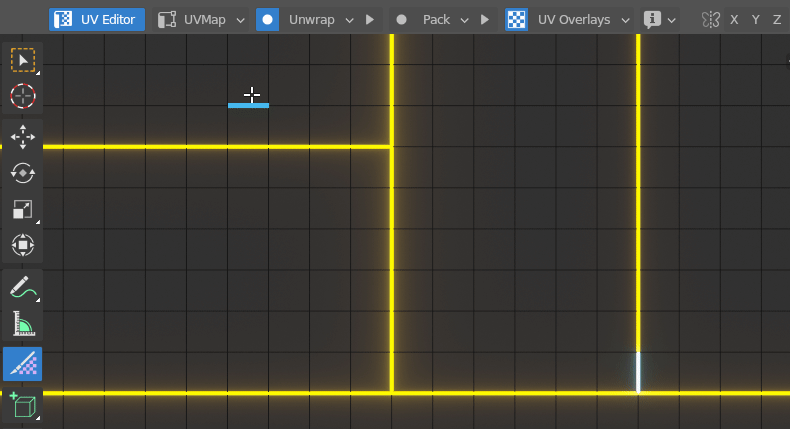Image resolution: width=790 pixels, height=429 pixels.
Task: Select the Transform tool
Action: click(x=23, y=246)
